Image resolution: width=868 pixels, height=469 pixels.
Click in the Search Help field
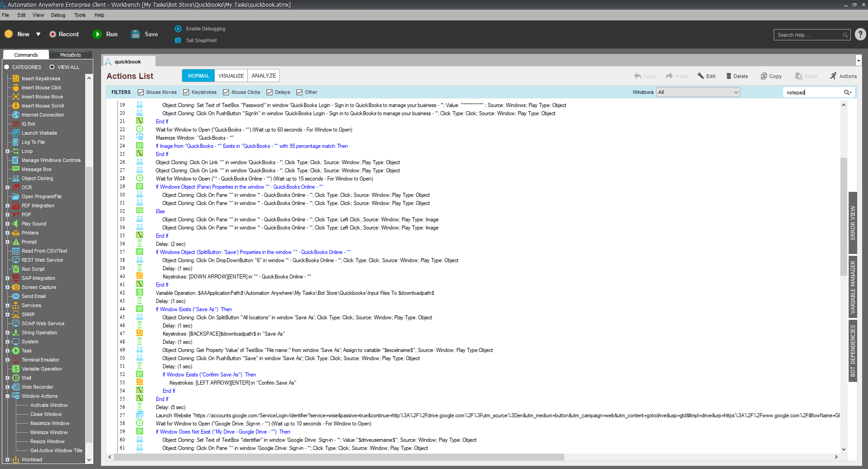pyautogui.click(x=808, y=35)
